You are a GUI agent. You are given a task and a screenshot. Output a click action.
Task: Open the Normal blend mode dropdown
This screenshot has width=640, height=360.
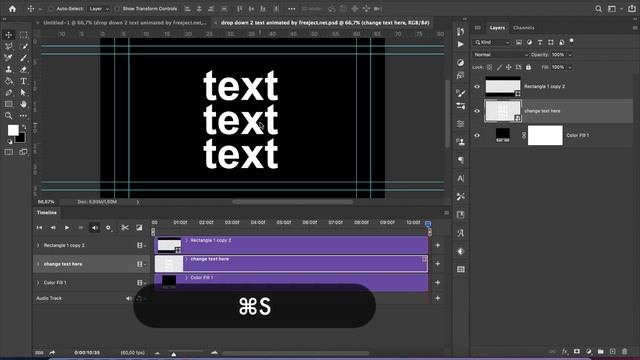[x=501, y=55]
